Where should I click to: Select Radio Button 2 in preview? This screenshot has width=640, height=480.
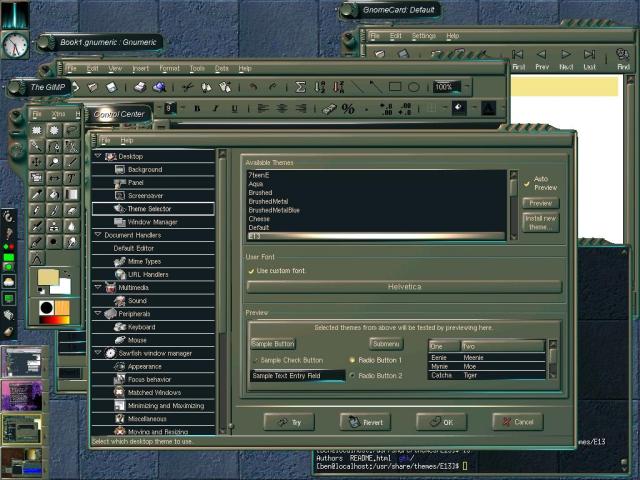[352, 376]
